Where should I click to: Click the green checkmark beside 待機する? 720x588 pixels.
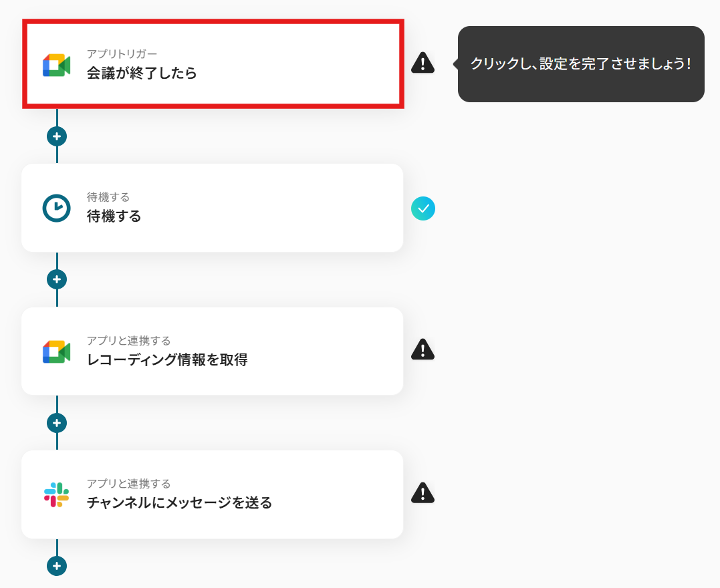423,208
